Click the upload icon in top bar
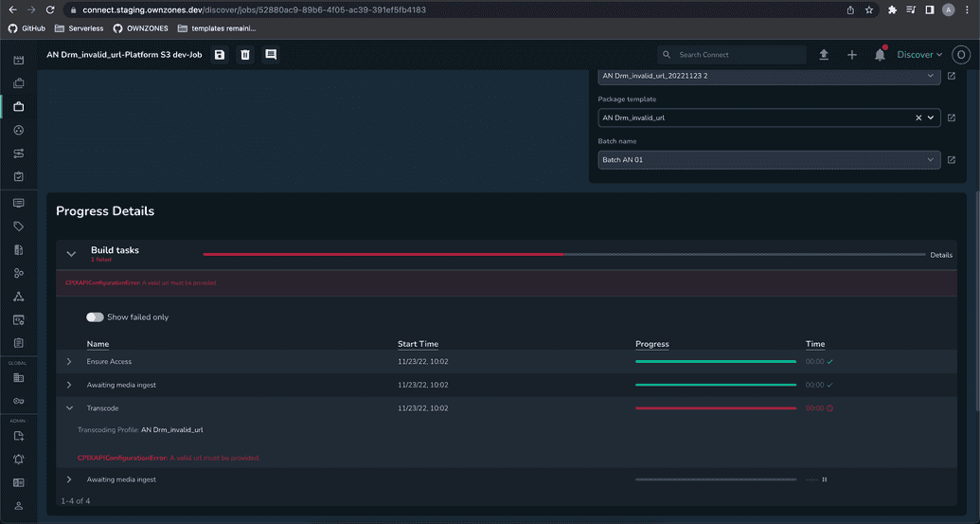The width and height of the screenshot is (980, 524). click(824, 55)
